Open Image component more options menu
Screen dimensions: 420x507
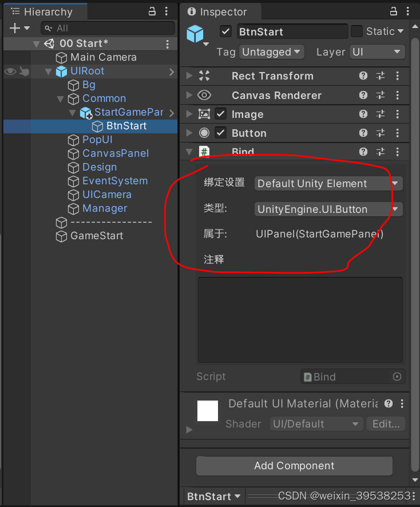tap(397, 114)
